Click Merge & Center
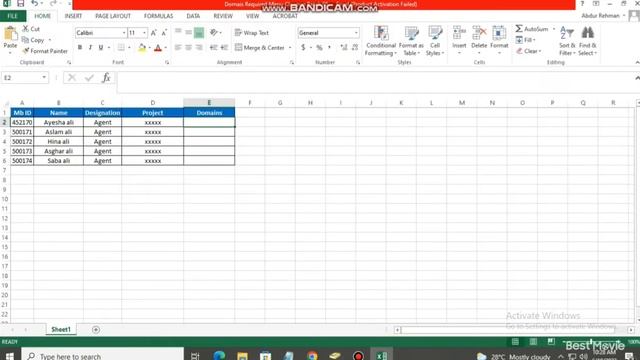The height and width of the screenshot is (360, 640). 260,48
